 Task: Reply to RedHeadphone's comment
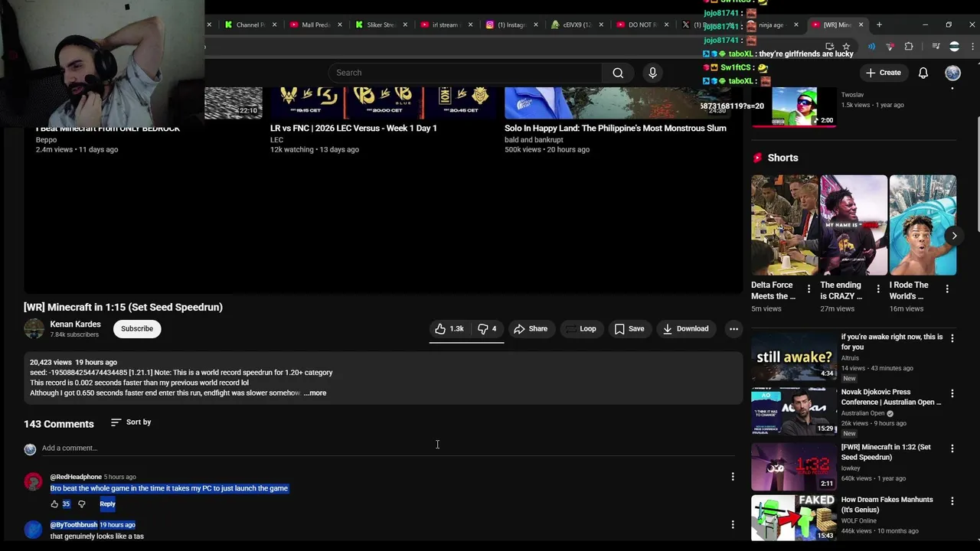click(x=107, y=504)
